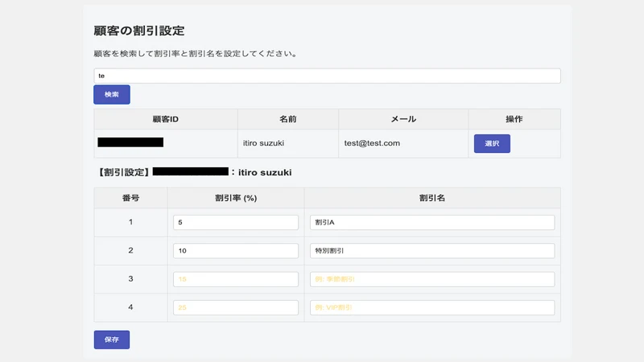This screenshot has width=644, height=362.
Task: Click row number 2 in discount table
Action: point(130,250)
